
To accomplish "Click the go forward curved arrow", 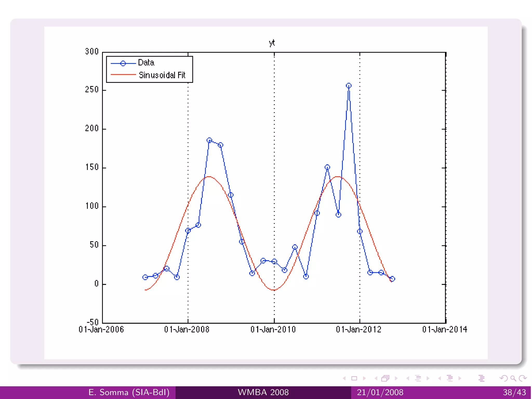I will (x=523, y=378).
